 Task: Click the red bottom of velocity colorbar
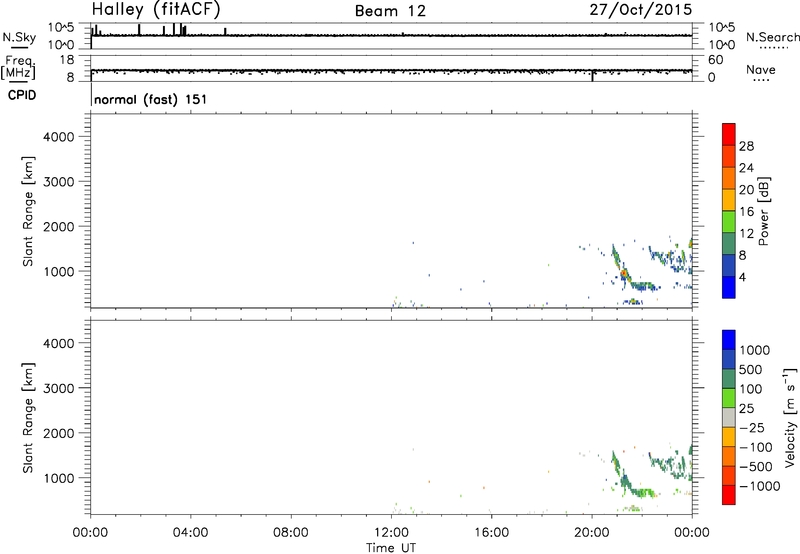pyautogui.click(x=729, y=495)
